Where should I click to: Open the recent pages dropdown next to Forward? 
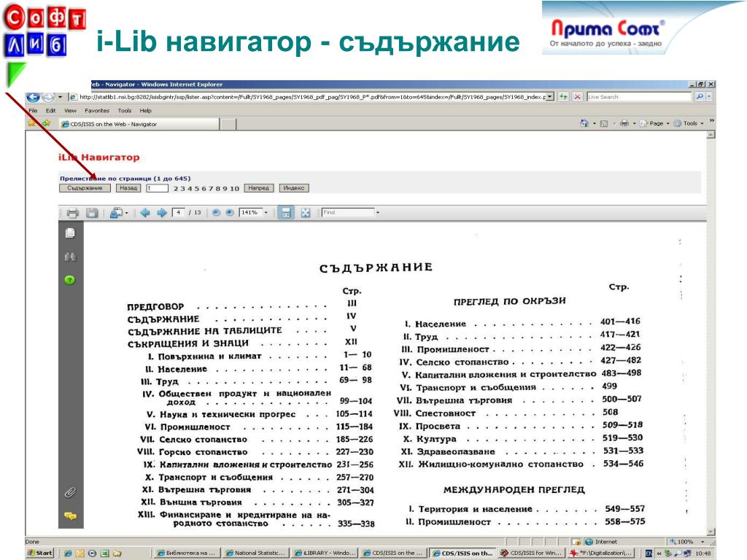click(60, 97)
